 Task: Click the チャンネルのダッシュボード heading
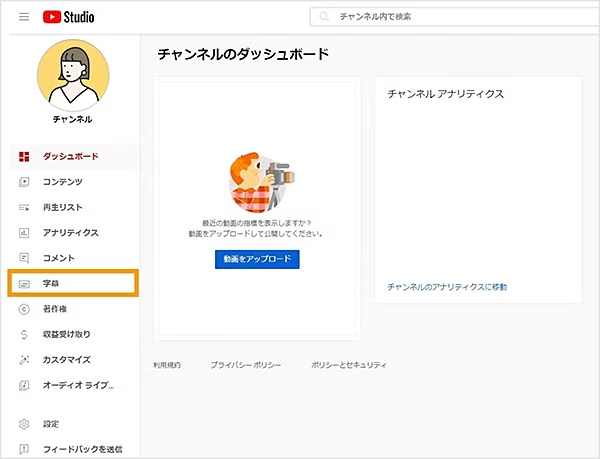click(243, 54)
